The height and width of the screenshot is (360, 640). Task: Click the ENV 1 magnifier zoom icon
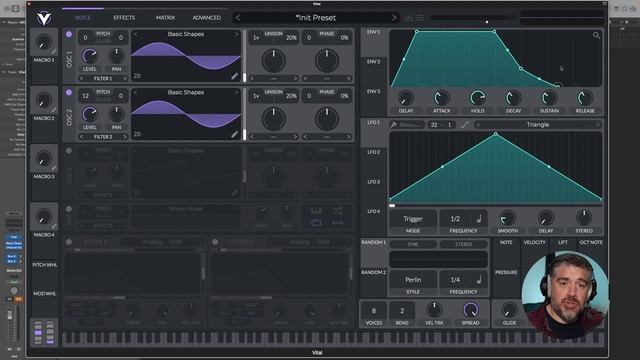coord(596,36)
